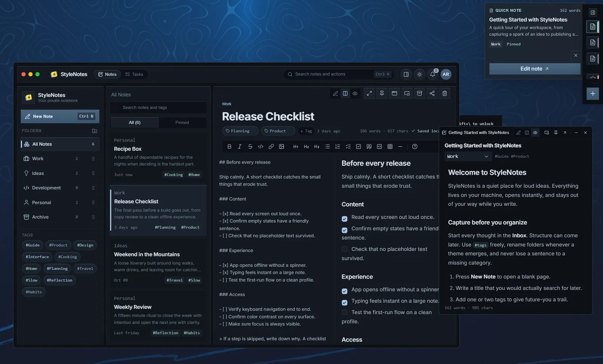Image resolution: width=603 pixels, height=364 pixels.
Task: Open options handle for the Ideas folder
Action: 93,173
